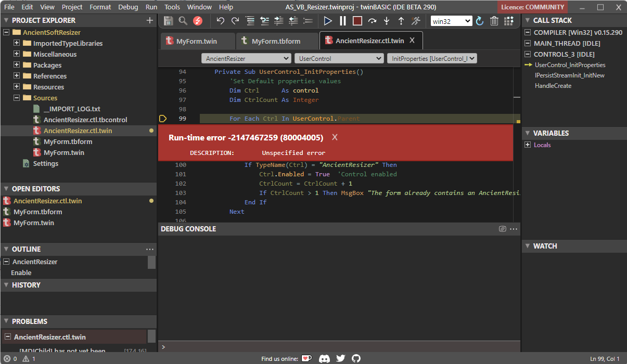Viewport: 627px width, 364px height.
Task: Click the Undo arrow in the toolbar
Action: point(219,21)
